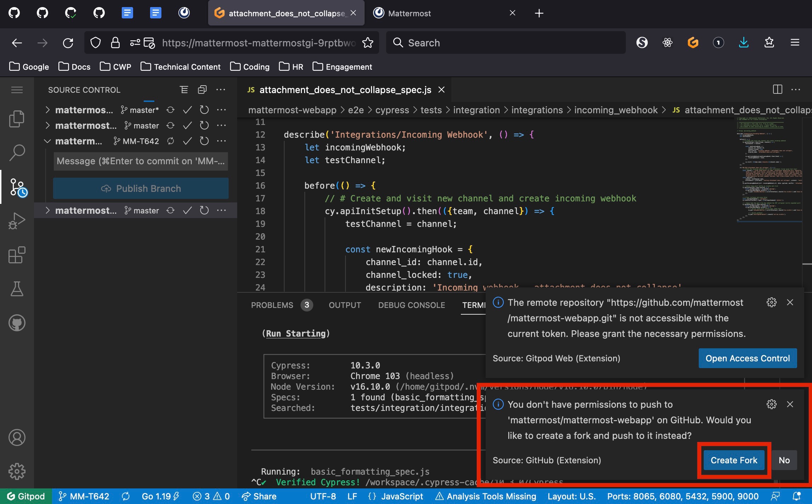This screenshot has width=812, height=504.
Task: Open the Testing flask icon
Action: pos(17,289)
